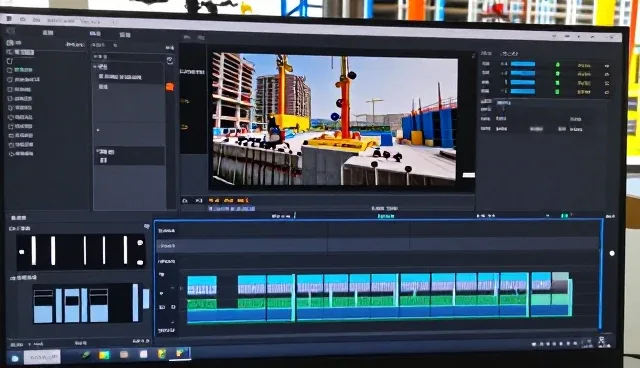Viewport: 640px width, 368px height.
Task: Select the green-highlighted item in the left sidebar
Action: 24,70
